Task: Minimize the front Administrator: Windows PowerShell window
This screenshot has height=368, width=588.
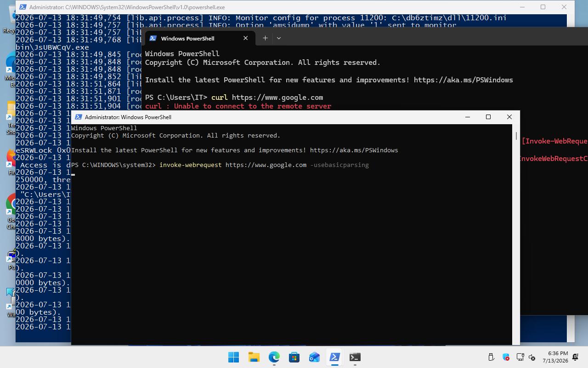Action: pos(468,117)
